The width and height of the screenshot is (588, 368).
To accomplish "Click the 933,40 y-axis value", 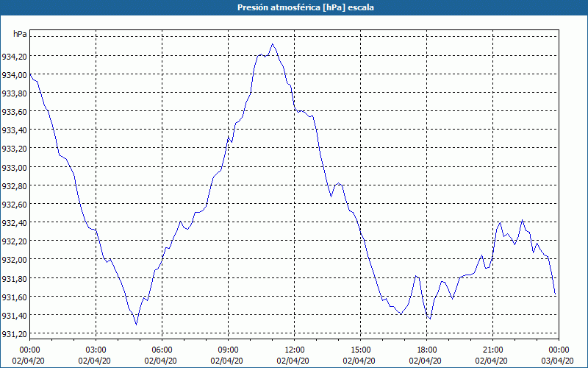I will 14,130.
